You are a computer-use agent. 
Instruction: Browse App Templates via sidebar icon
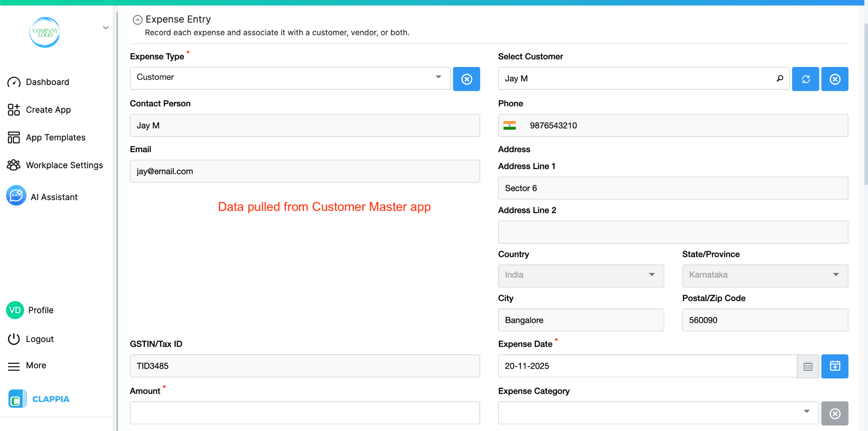14,137
